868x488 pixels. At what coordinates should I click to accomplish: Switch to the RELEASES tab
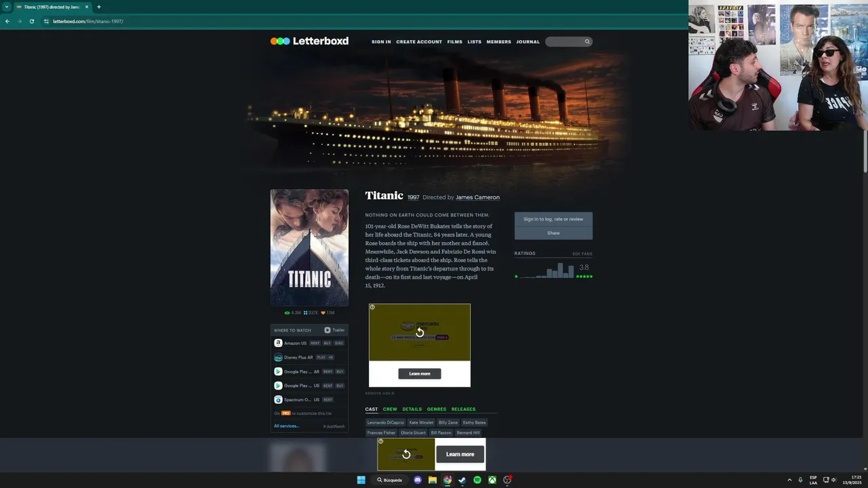[x=463, y=409]
